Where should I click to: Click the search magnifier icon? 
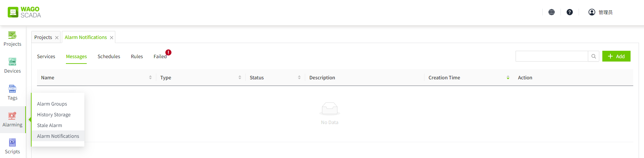pos(594,56)
